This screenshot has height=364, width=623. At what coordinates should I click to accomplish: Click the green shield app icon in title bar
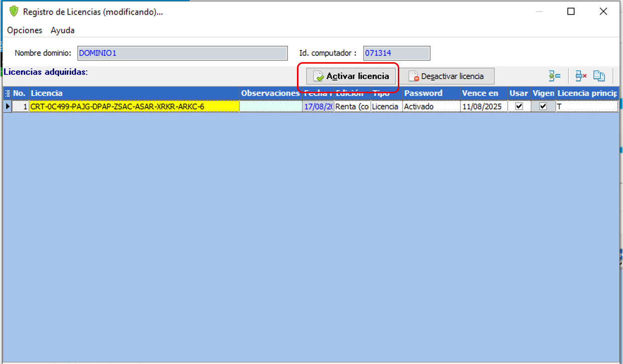pyautogui.click(x=14, y=12)
